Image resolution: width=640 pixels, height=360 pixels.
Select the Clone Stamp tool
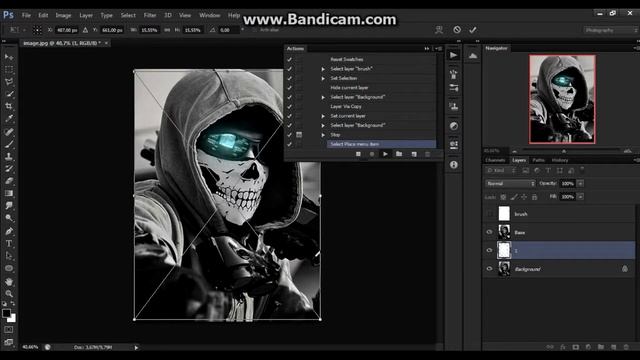click(9, 156)
